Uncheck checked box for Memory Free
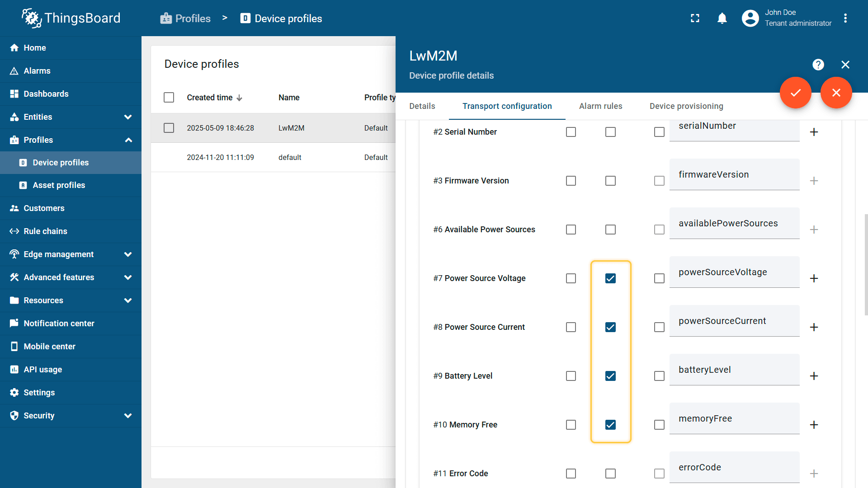The height and width of the screenshot is (488, 868). (x=610, y=425)
